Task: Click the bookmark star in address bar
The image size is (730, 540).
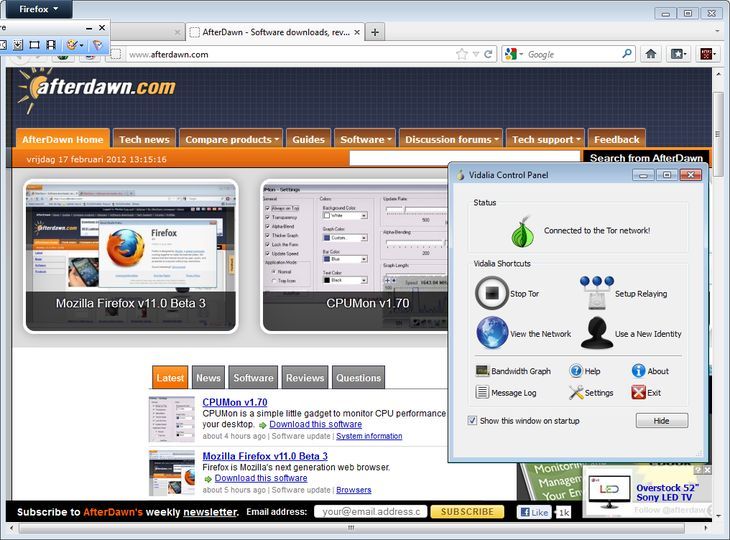Action: pos(461,54)
